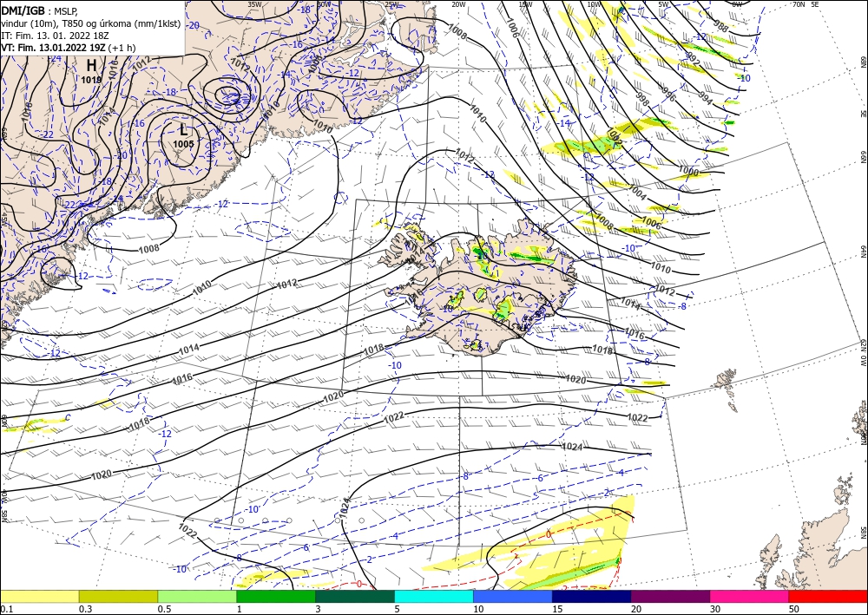Click the '1019' high pressure value
Viewport: 868px width, 615px height.
pyautogui.click(x=91, y=80)
